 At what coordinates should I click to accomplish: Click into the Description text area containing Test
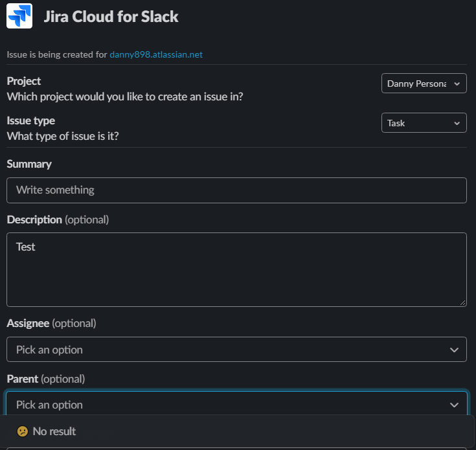point(236,269)
